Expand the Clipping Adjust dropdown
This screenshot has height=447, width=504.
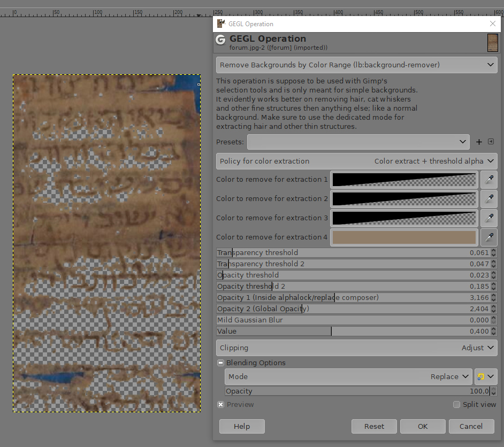[x=356, y=348]
